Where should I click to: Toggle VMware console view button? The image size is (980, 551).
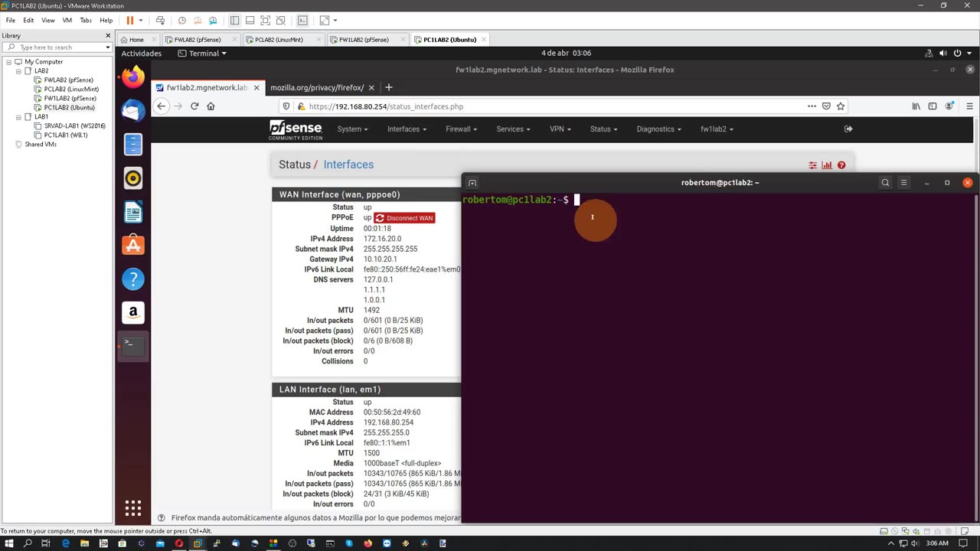coord(302,21)
